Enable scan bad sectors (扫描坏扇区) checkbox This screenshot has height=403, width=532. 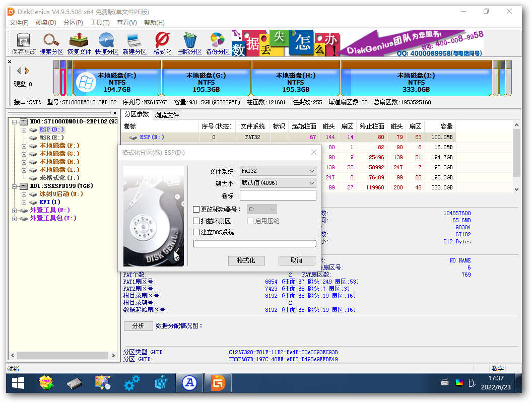(x=196, y=221)
